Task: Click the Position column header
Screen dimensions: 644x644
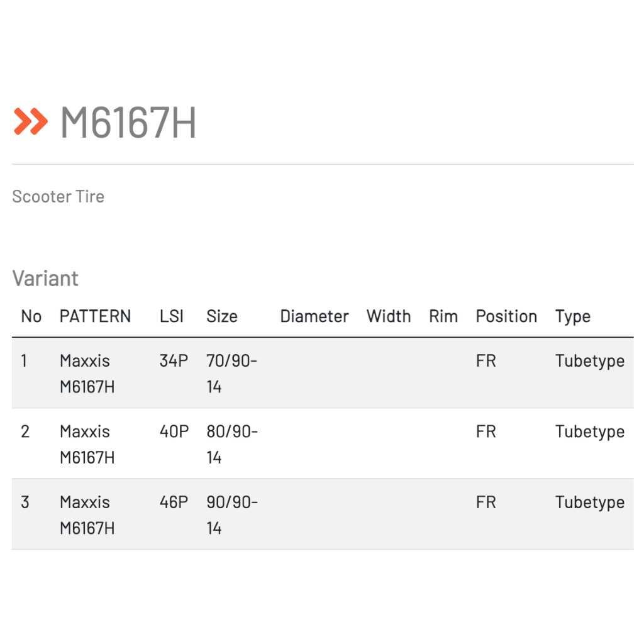Action: (506, 316)
